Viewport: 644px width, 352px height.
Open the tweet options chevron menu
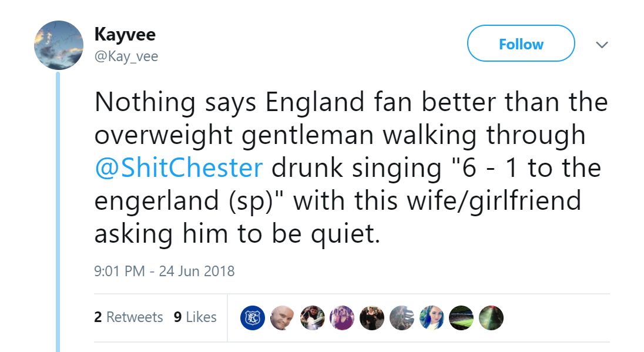[602, 44]
